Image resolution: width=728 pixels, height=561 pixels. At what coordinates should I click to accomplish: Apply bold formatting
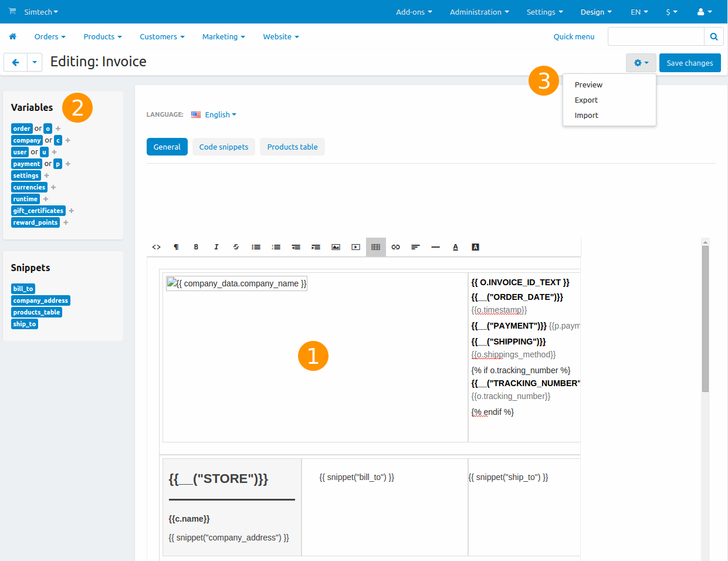click(x=196, y=247)
